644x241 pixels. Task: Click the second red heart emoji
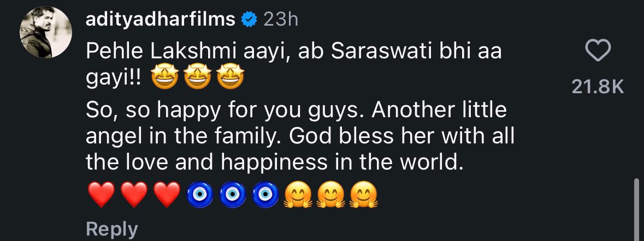(134, 194)
